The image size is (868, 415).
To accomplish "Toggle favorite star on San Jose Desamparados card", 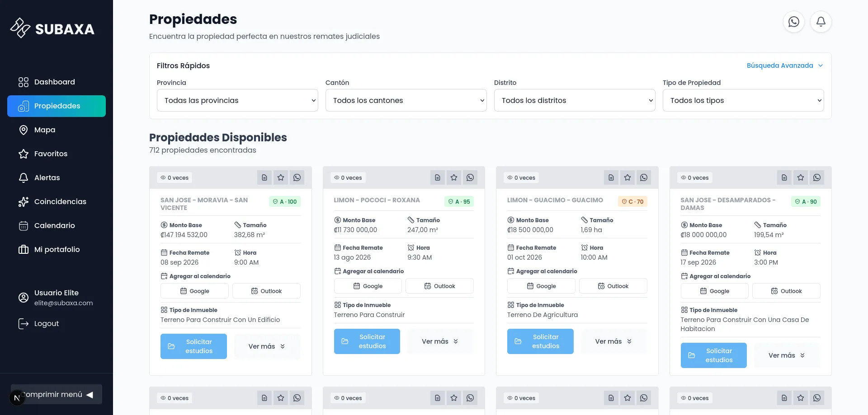I will (x=801, y=177).
